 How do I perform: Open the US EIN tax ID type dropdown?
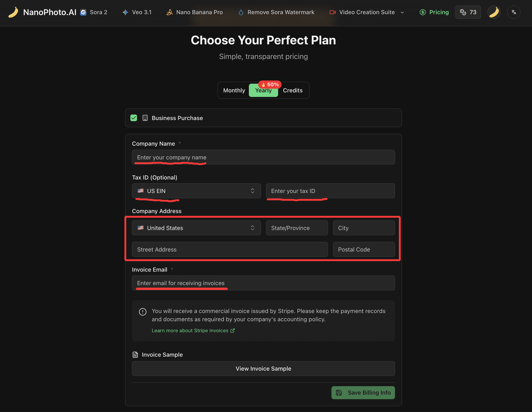[x=196, y=191]
